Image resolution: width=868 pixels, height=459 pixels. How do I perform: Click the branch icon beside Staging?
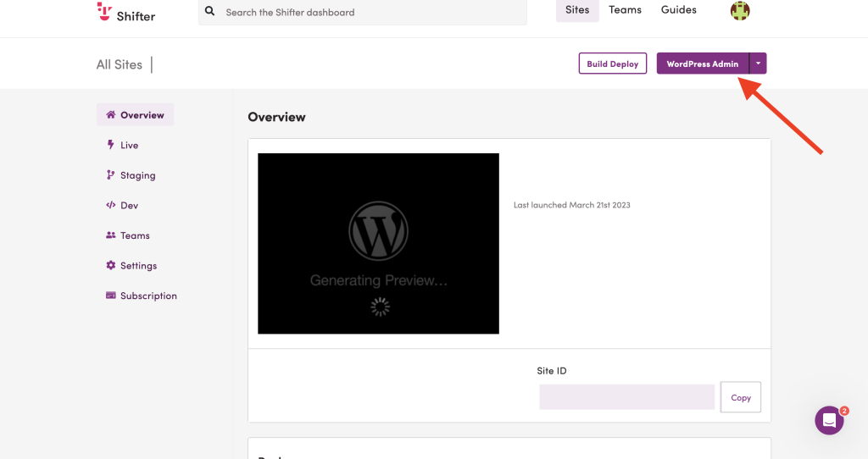tap(111, 174)
